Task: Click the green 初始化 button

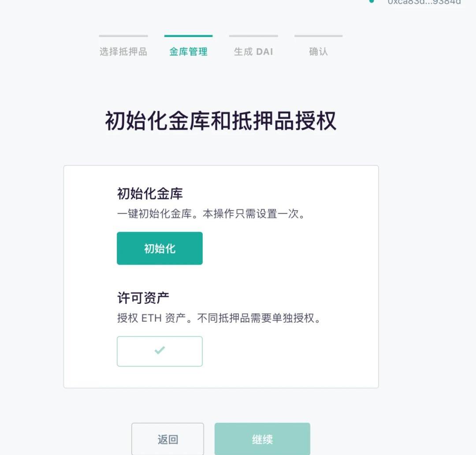Action: tap(160, 248)
